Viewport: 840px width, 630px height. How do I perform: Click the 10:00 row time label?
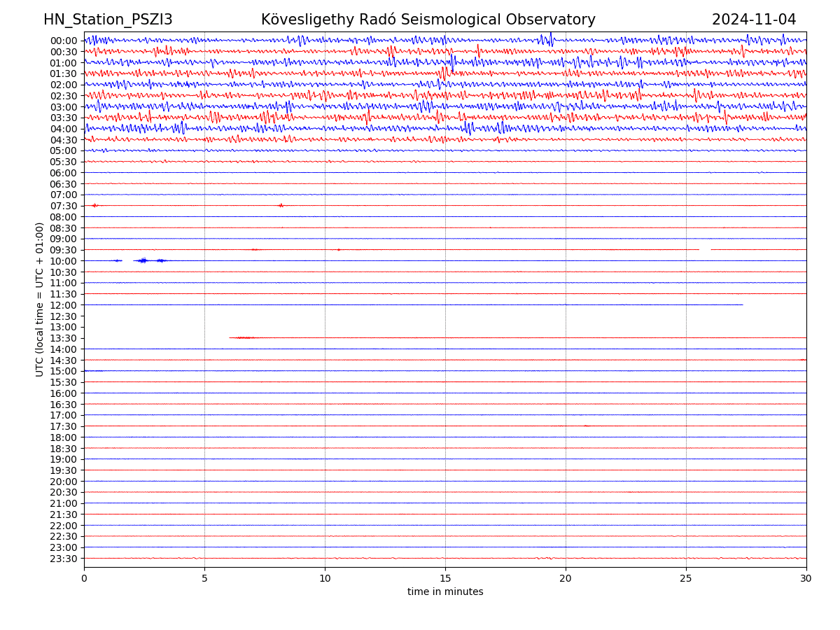click(63, 261)
